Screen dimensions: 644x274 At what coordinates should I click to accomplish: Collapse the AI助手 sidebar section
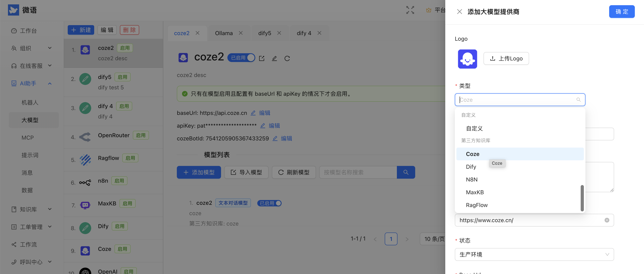pyautogui.click(x=50, y=83)
